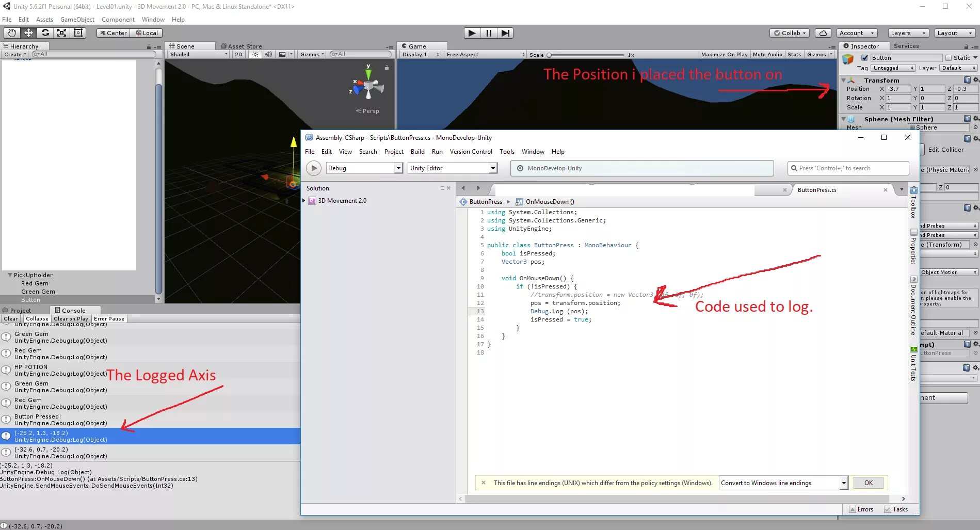Navigate forward in MonoDevelop editor tabs
This screenshot has height=530, width=980.
(x=478, y=188)
